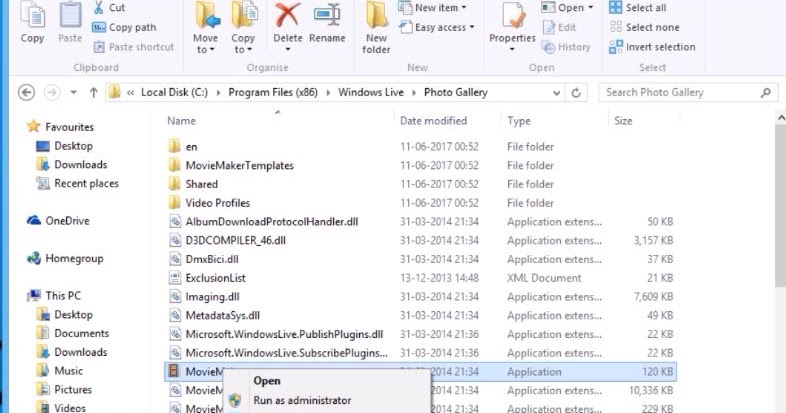Viewport: 786px width, 413px height.
Task: Click Local Disk (C:) in address bar
Action: tap(174, 92)
